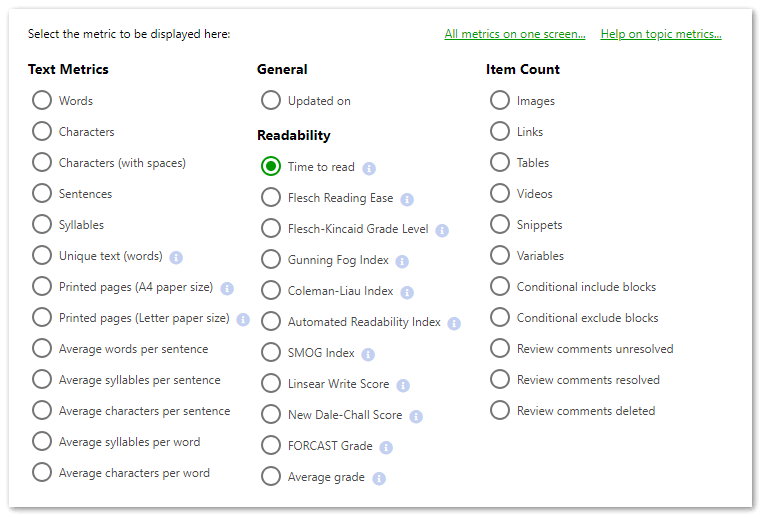Click info icon beside Gunning Fog Index
762x517 pixels.
pos(402,261)
